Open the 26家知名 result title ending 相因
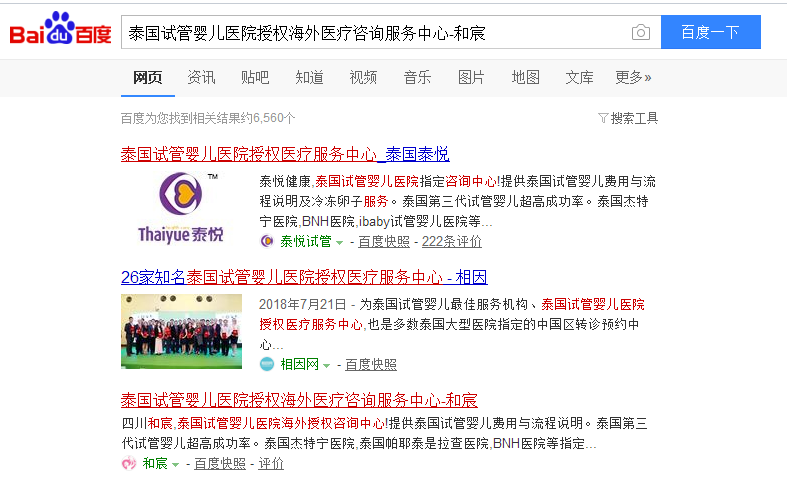 pyautogui.click(x=304, y=277)
